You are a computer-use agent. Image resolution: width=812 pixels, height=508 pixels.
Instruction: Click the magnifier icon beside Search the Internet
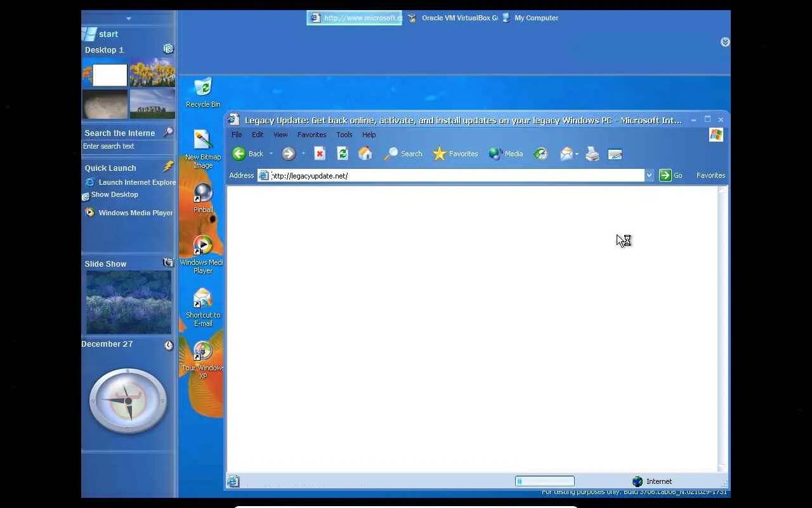click(x=168, y=132)
